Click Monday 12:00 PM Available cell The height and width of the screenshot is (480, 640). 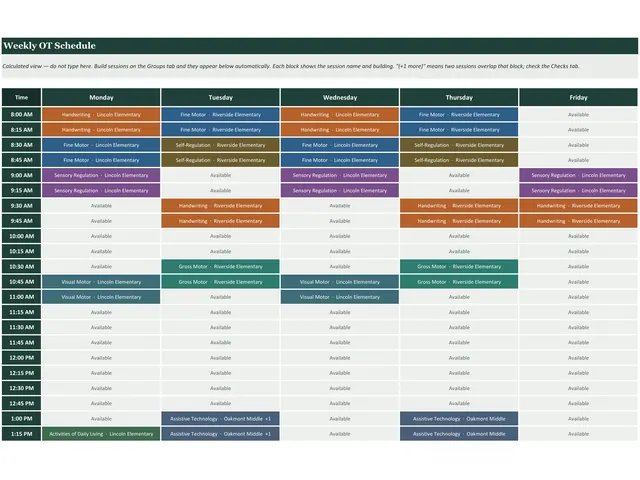tap(101, 358)
